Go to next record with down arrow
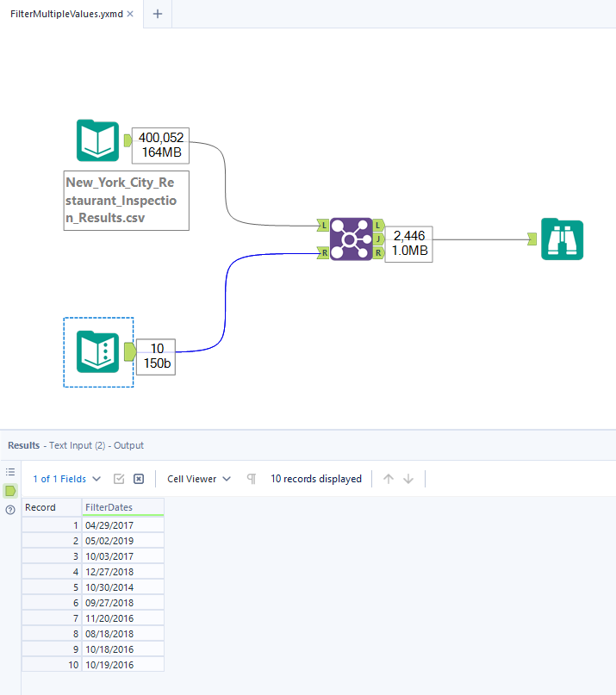The height and width of the screenshot is (695, 616). pos(408,479)
